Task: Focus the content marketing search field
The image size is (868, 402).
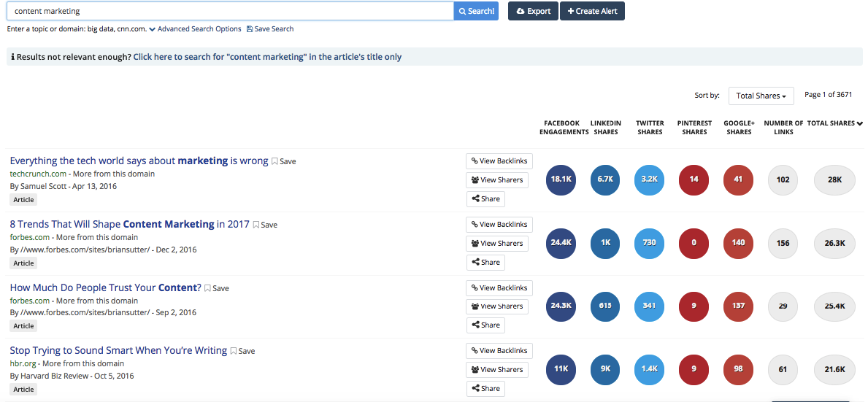Action: click(x=230, y=11)
